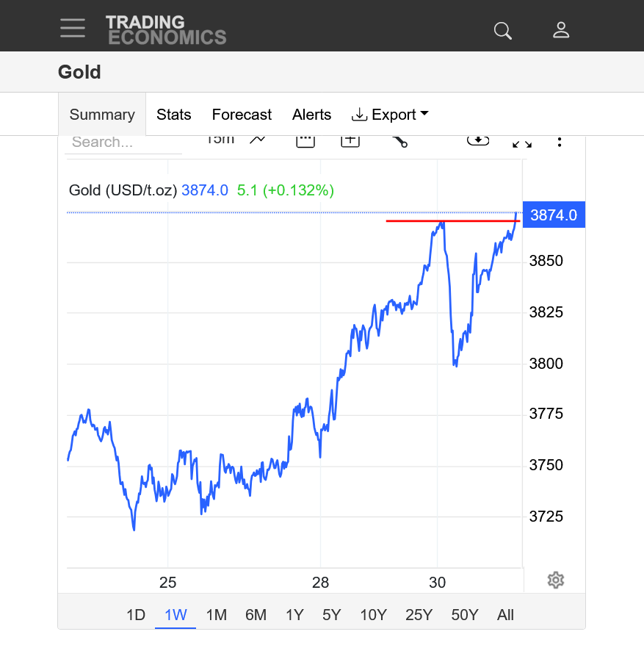The image size is (644, 662).
Task: Select the chart drawing tools icon
Action: click(x=399, y=141)
